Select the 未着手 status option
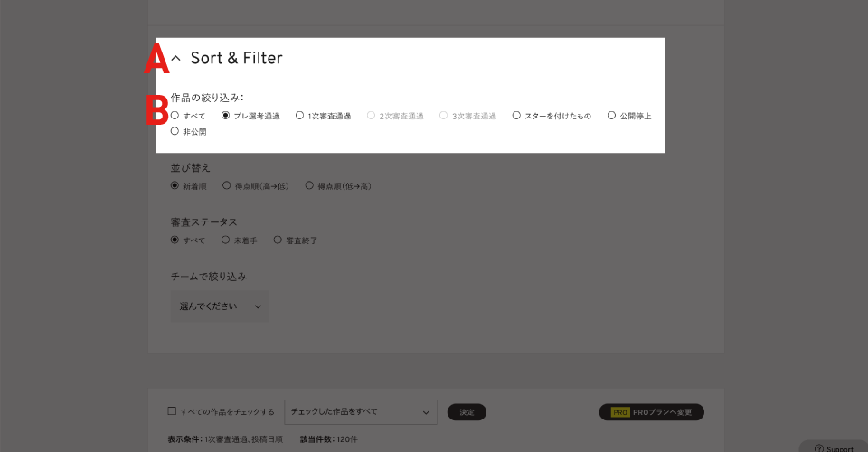 point(225,240)
